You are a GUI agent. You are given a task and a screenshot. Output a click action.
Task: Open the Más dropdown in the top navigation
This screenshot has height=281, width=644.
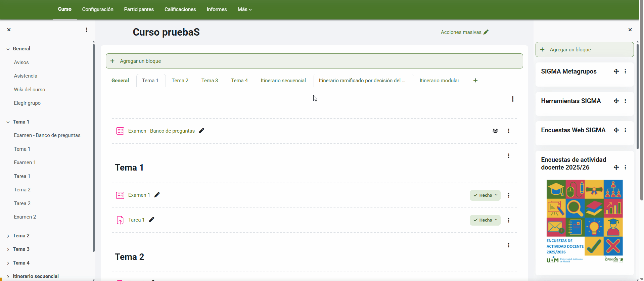tap(244, 9)
